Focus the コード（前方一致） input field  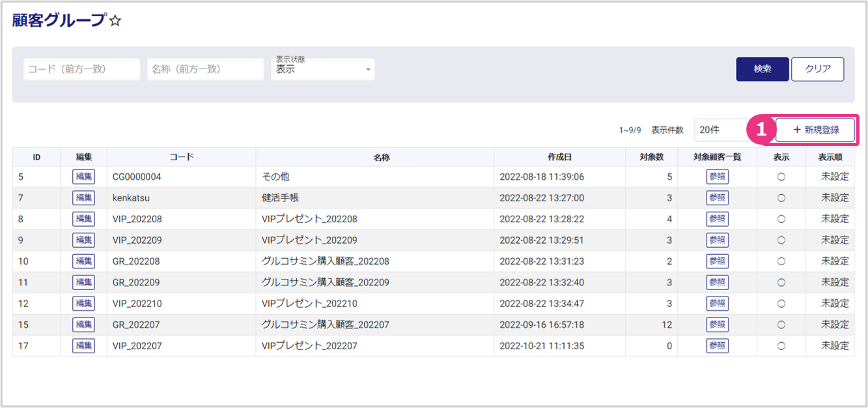(81, 69)
